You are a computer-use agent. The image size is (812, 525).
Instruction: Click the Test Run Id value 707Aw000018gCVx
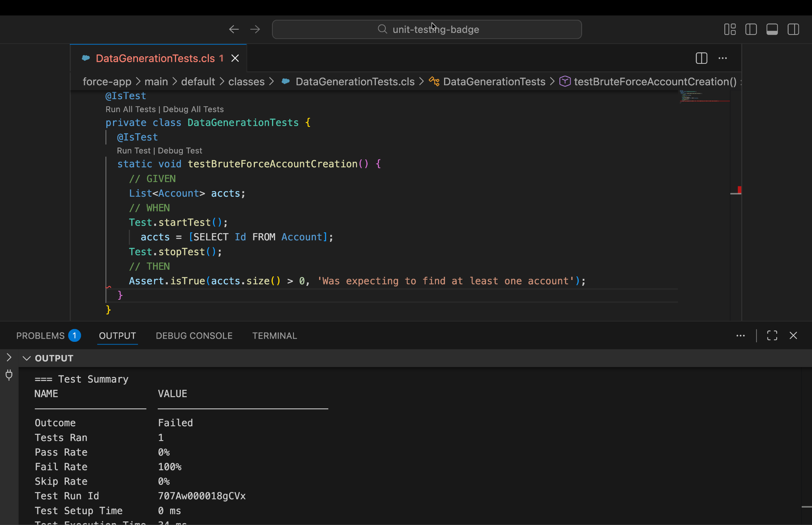pos(202,496)
